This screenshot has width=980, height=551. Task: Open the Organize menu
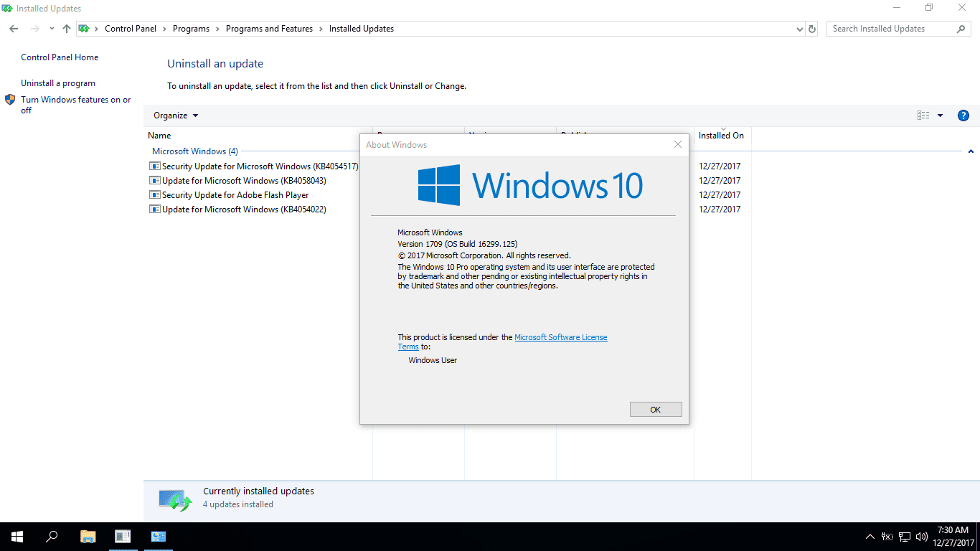coord(175,116)
